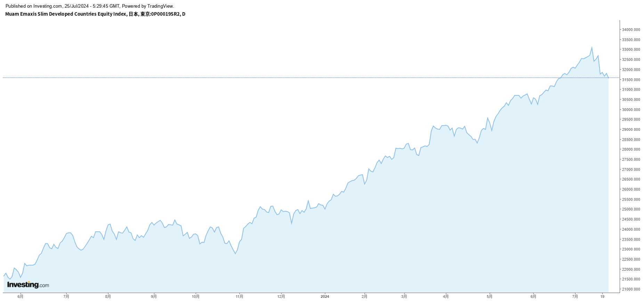The height and width of the screenshot is (301, 644).
Task: Click the 26000.000 price axis label
Action: click(631, 189)
